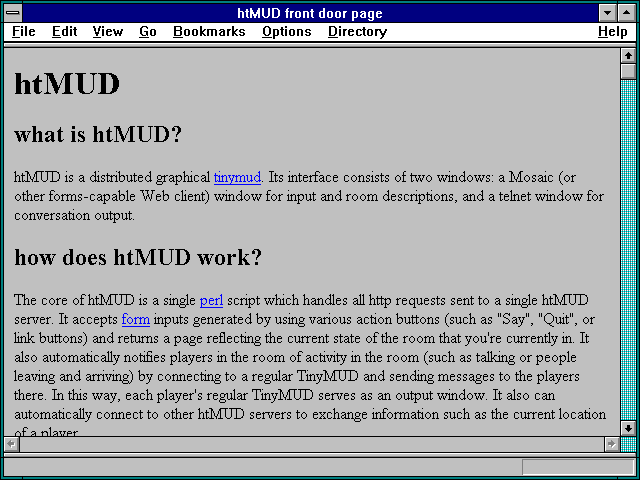Maximize the window using title bar arrow

click(x=627, y=13)
